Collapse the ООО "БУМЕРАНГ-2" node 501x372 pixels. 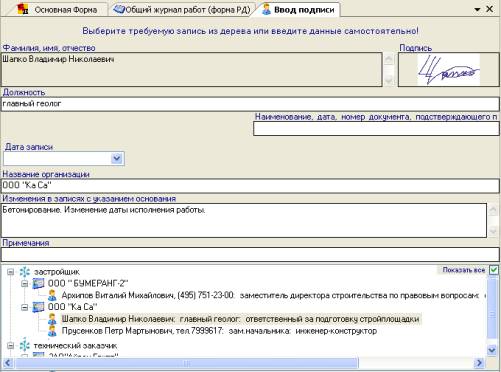pyautogui.click(x=24, y=284)
